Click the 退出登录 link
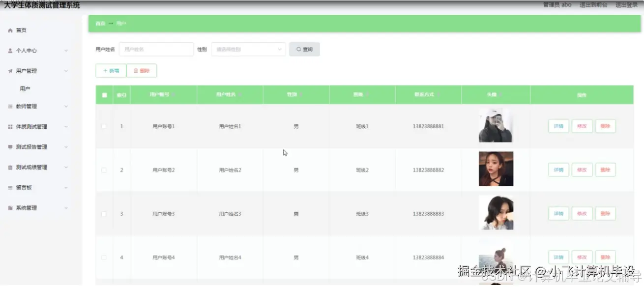The image size is (644, 287). [x=626, y=5]
